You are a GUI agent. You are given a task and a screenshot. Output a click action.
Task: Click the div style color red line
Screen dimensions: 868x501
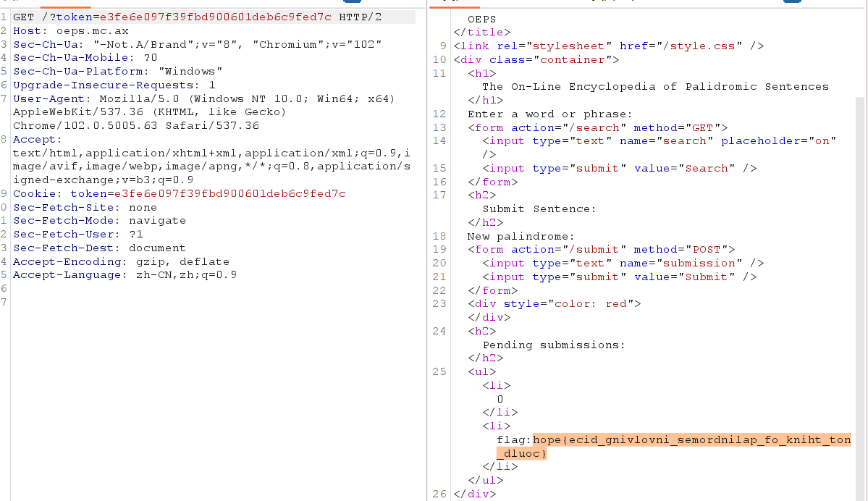coord(554,304)
